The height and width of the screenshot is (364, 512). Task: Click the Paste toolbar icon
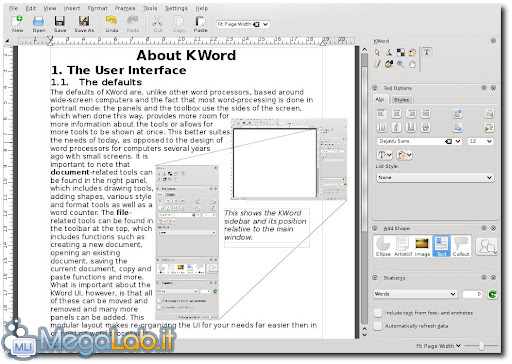click(200, 22)
